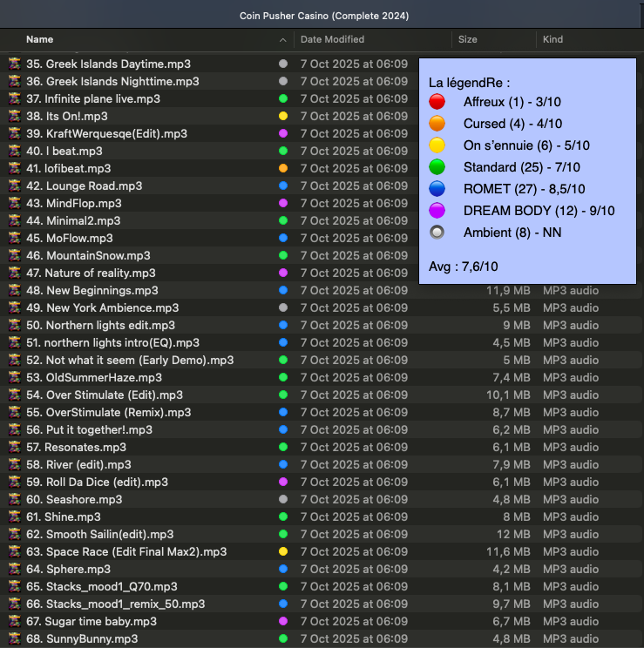
Task: Click the gray tag dot on 49. New York Ambience.mp3
Action: pos(283,307)
